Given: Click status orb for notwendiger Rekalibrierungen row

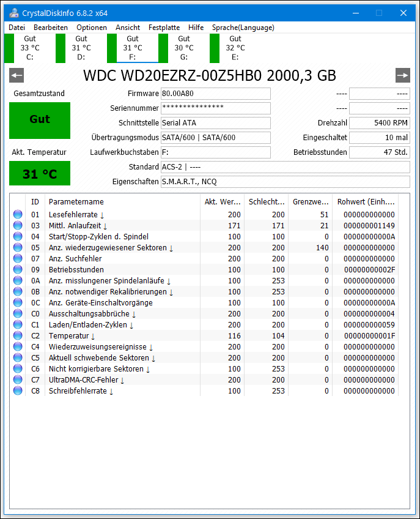Looking at the screenshot, I should [18, 291].
